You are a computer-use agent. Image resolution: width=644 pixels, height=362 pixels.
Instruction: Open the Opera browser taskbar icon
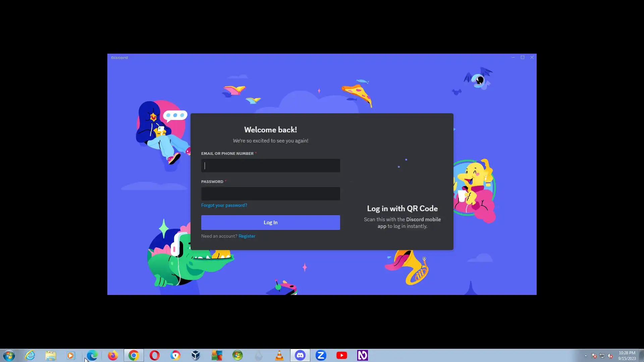coord(154,355)
